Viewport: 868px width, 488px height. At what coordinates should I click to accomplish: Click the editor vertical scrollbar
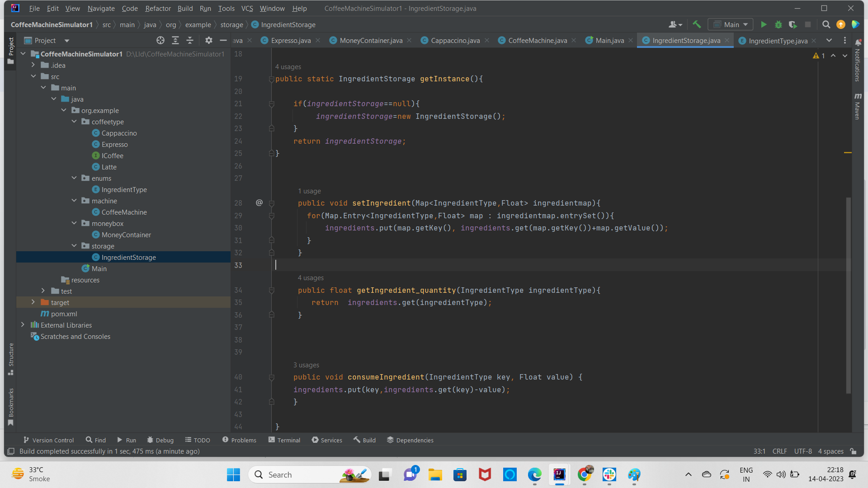pyautogui.click(x=849, y=296)
